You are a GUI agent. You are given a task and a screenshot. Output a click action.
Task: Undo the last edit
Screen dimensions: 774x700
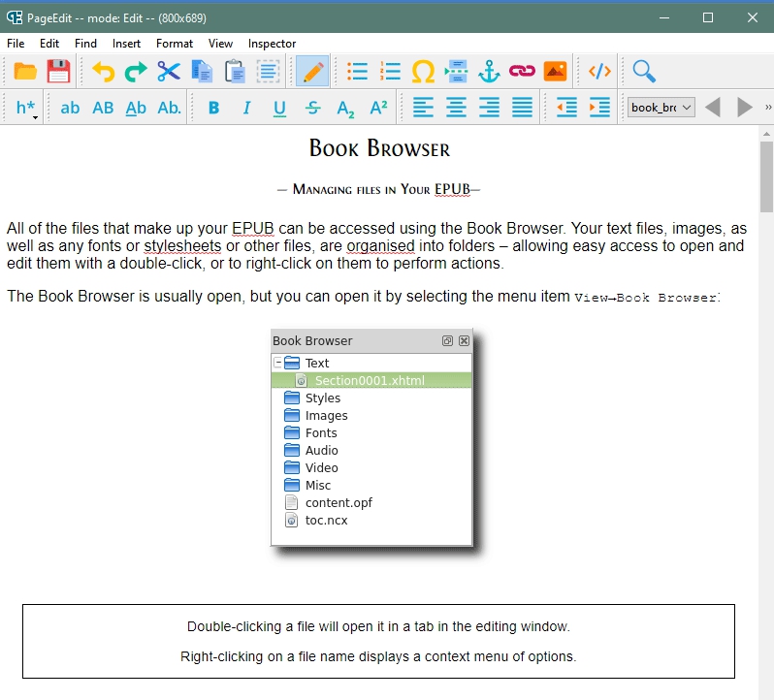click(103, 71)
